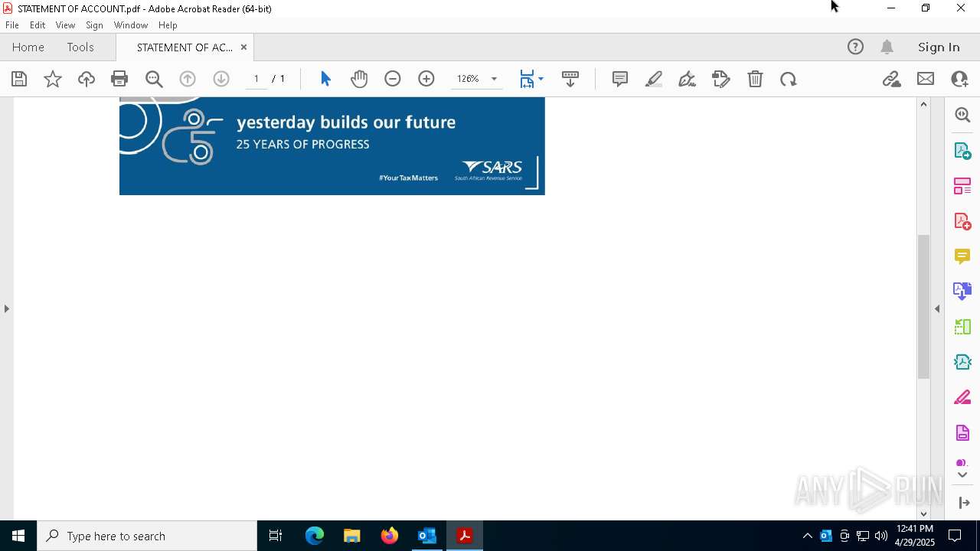The width and height of the screenshot is (980, 551).
Task: Click the Save file icon
Action: (19, 79)
